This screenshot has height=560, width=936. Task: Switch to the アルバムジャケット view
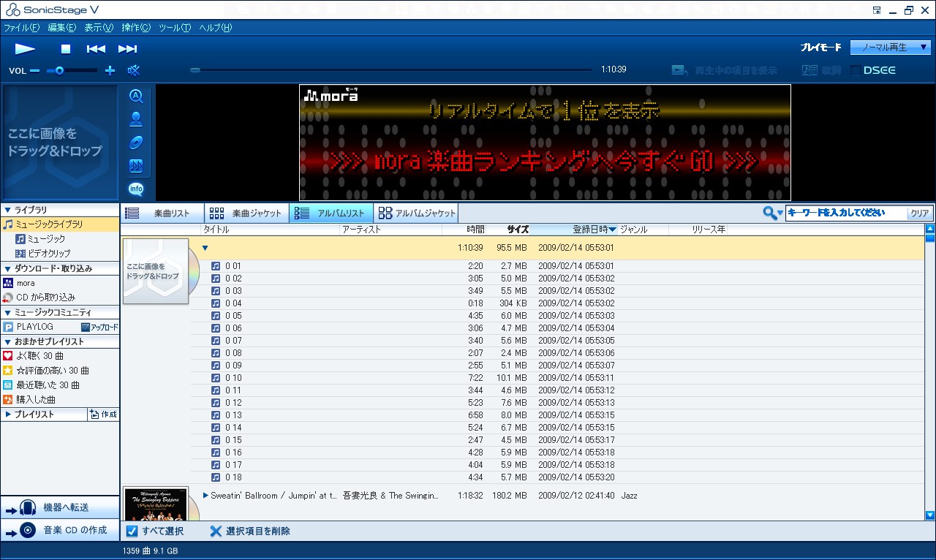(x=417, y=213)
